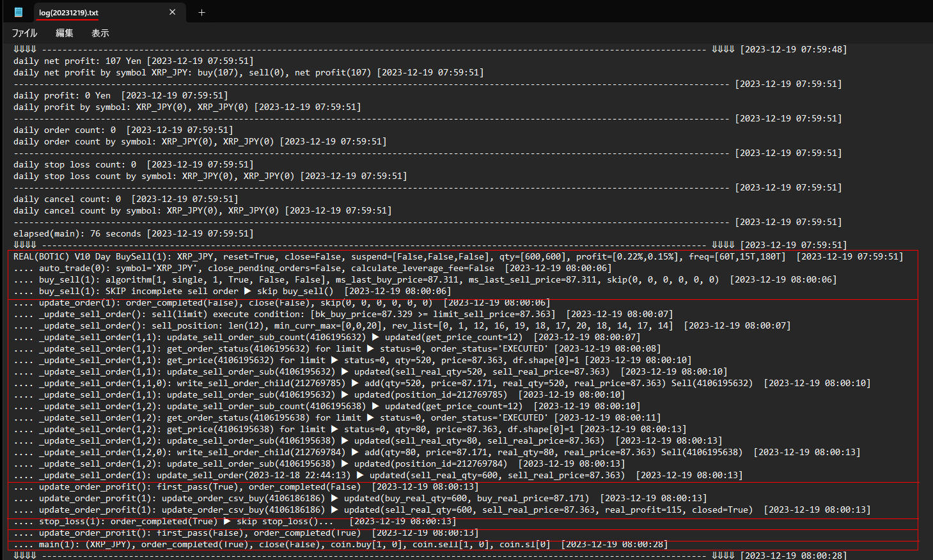933x560 pixels.
Task: Click the 'stop_loss(1): order_completed(True)' line
Action: pos(235,521)
